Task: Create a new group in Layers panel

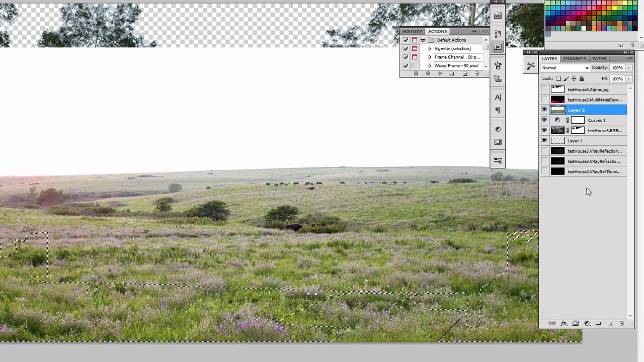Action: [598, 323]
